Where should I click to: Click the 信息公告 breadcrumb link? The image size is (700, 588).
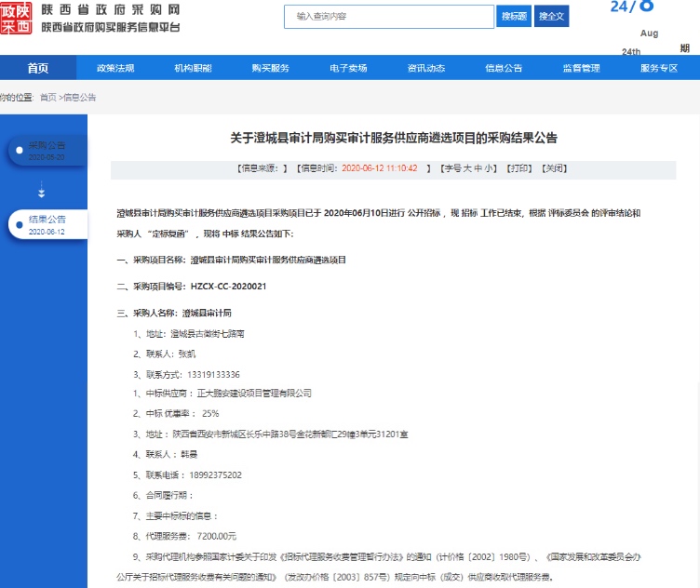[x=79, y=98]
